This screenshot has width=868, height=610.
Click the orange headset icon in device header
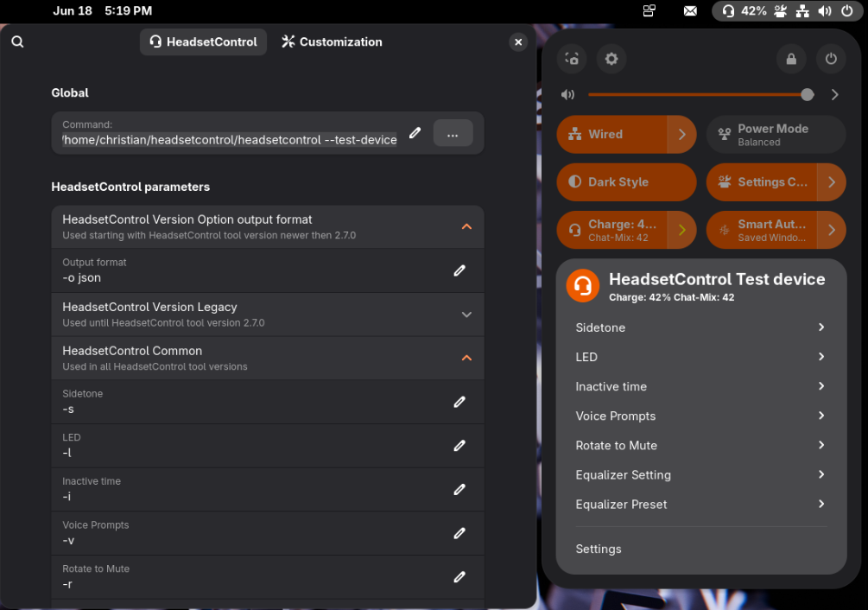pyautogui.click(x=582, y=286)
